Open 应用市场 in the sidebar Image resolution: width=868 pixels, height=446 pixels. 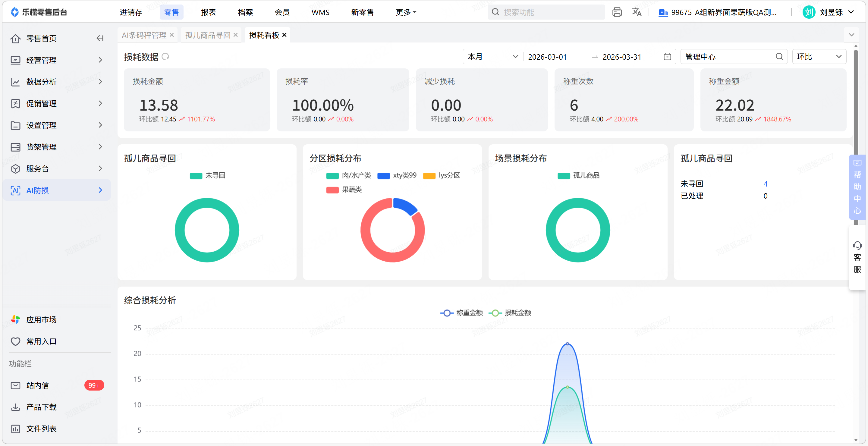tap(41, 319)
